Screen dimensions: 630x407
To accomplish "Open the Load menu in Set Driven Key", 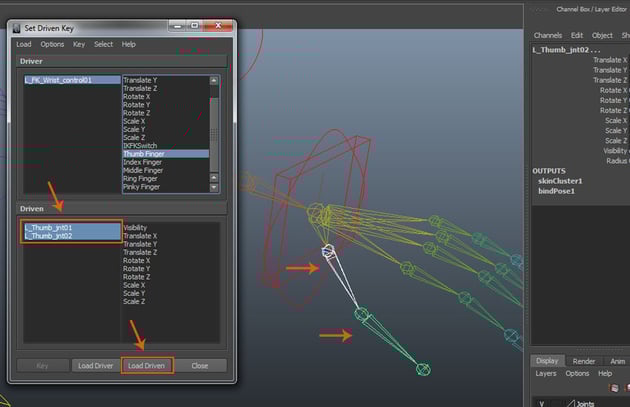I will click(x=23, y=44).
